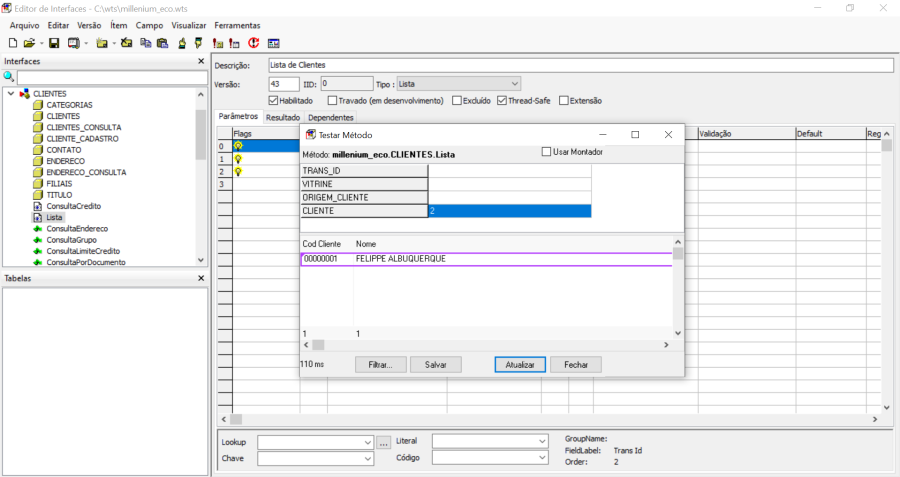Open dropdown arrow next to Open folder icon

(x=42, y=44)
